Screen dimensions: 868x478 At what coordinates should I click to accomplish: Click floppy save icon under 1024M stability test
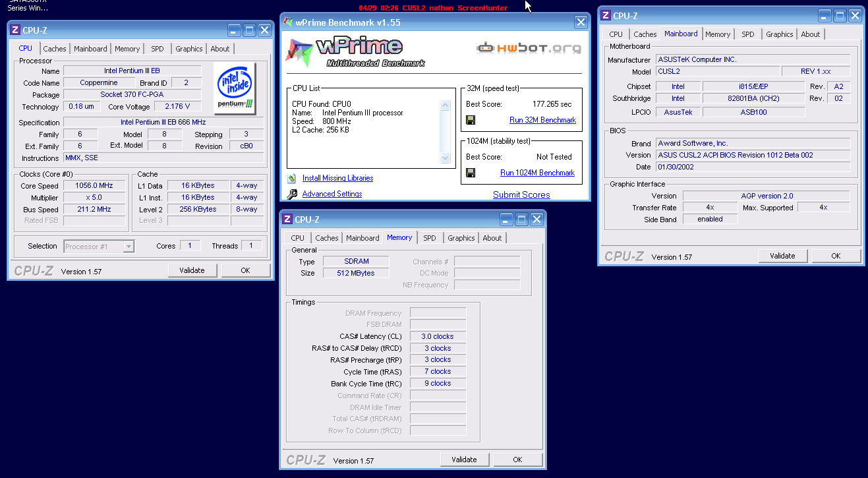471,173
